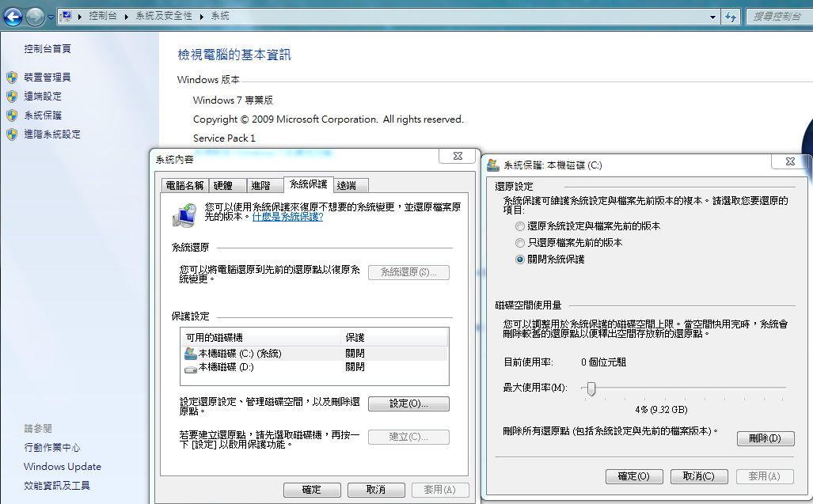Screen dimensions: 813x504
Task: Click shield icon beside 進階系統設定
Action: [12, 135]
